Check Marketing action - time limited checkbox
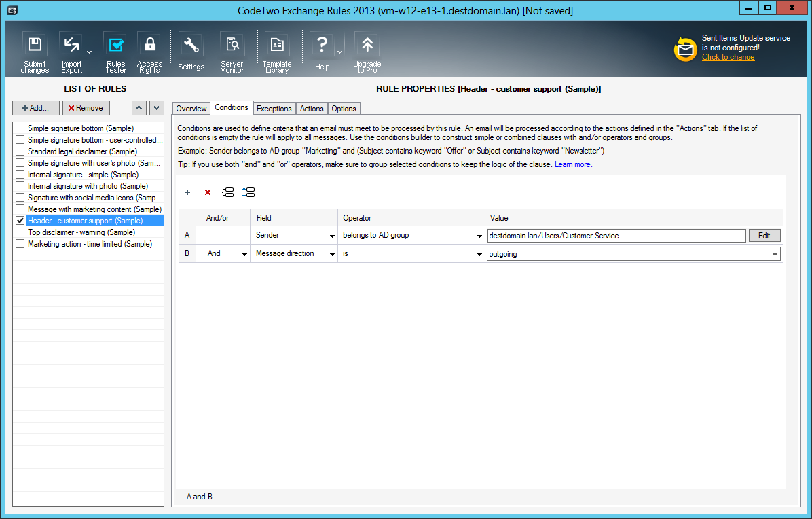This screenshot has height=519, width=812. (20, 243)
